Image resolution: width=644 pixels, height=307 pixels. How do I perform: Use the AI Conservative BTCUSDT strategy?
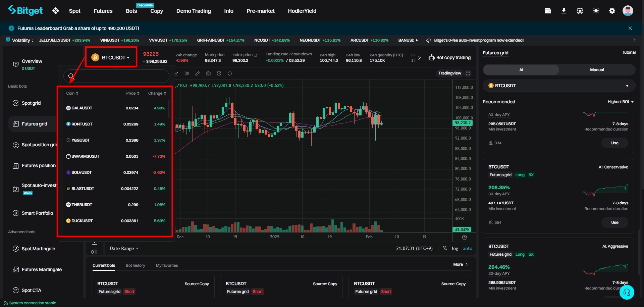615,222
